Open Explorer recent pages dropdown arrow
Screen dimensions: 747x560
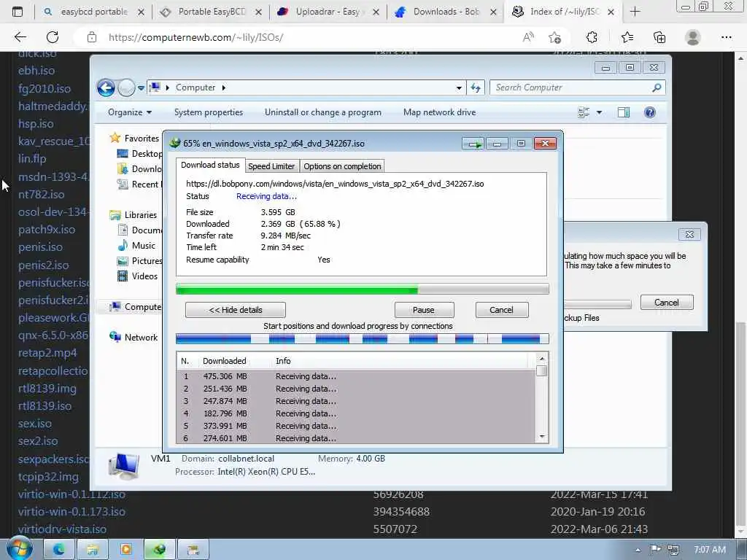coord(141,88)
